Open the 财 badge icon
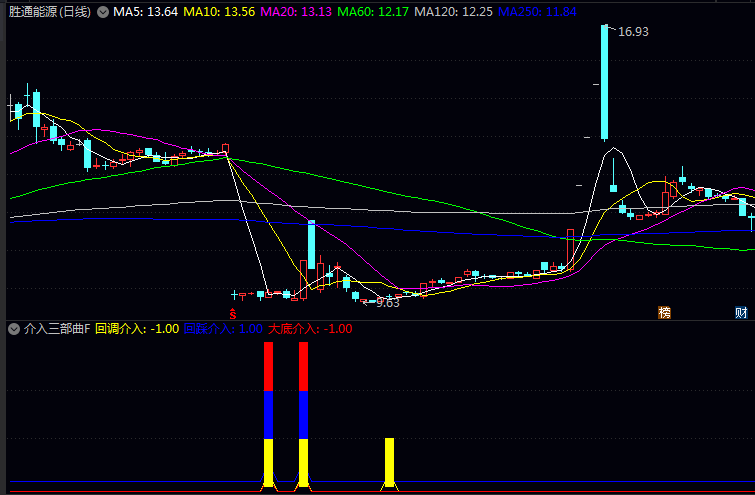This screenshot has height=495, width=755. pos(741,313)
